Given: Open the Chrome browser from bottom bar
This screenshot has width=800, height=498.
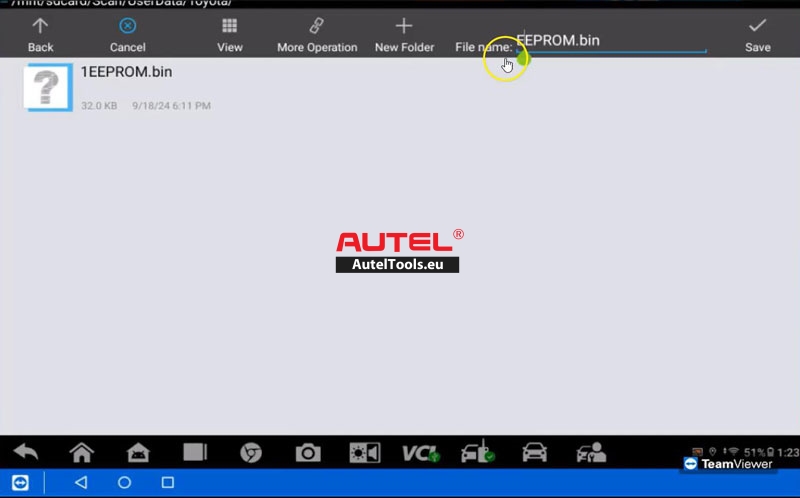Looking at the screenshot, I should [x=251, y=452].
